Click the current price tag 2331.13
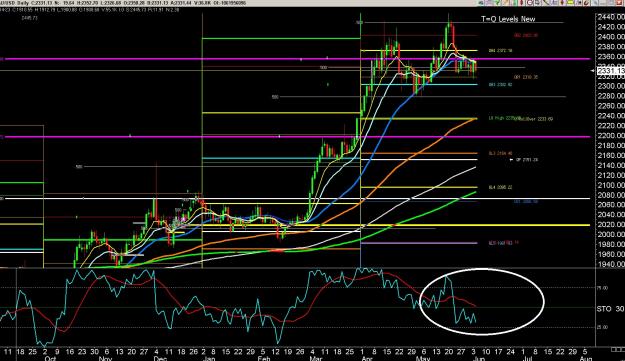 coord(611,71)
